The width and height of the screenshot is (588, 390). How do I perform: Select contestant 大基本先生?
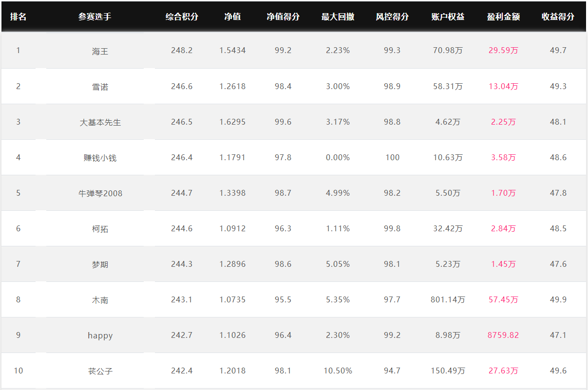coord(100,122)
